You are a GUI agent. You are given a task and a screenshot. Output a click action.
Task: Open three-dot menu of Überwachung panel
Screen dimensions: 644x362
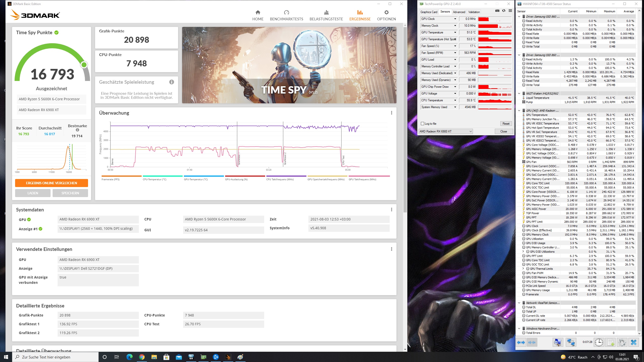391,113
